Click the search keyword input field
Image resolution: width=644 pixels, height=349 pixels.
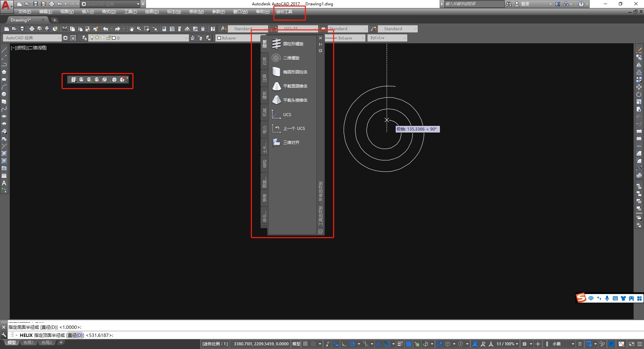474,4
